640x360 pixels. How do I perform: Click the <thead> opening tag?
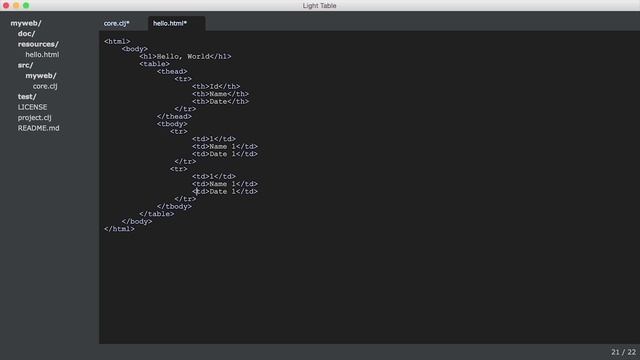172,71
